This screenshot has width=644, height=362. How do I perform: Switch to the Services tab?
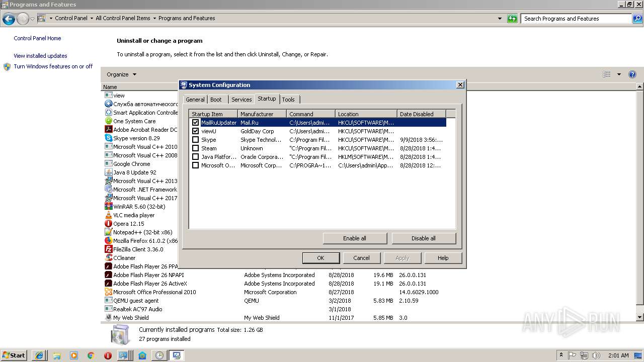coord(242,100)
